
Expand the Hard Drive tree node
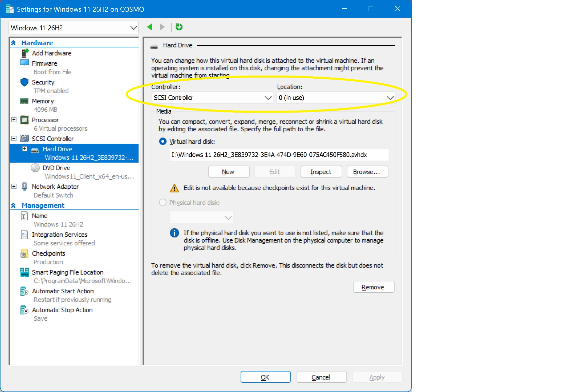point(25,149)
